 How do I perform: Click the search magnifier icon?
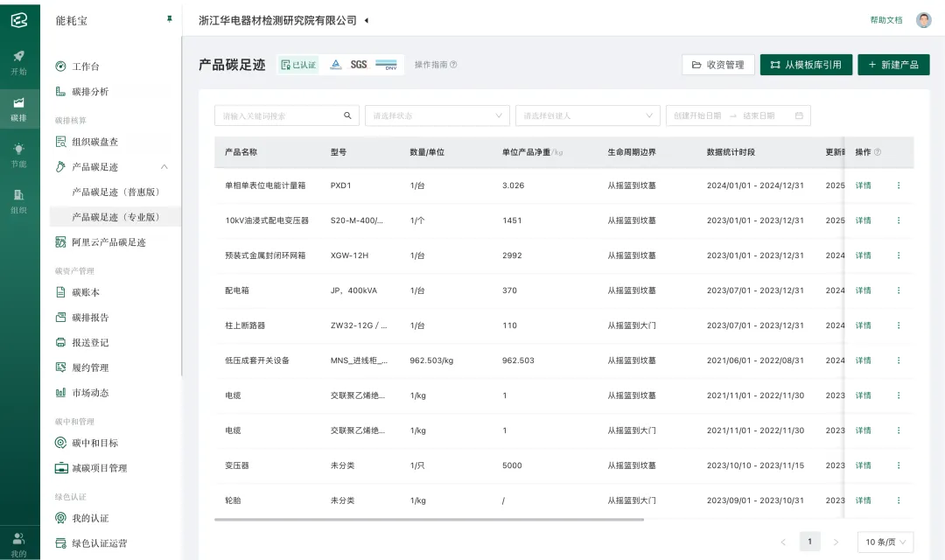coord(347,115)
